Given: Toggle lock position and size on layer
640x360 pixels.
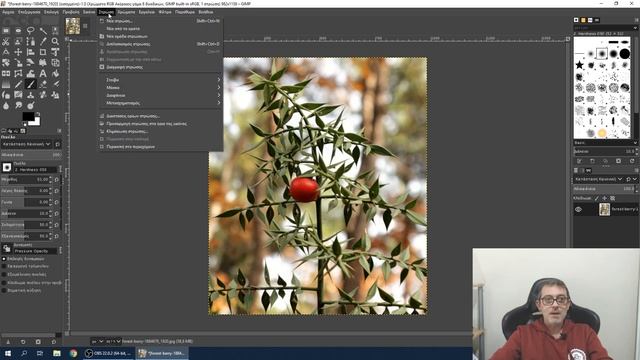Looking at the screenshot, I should click(x=604, y=198).
